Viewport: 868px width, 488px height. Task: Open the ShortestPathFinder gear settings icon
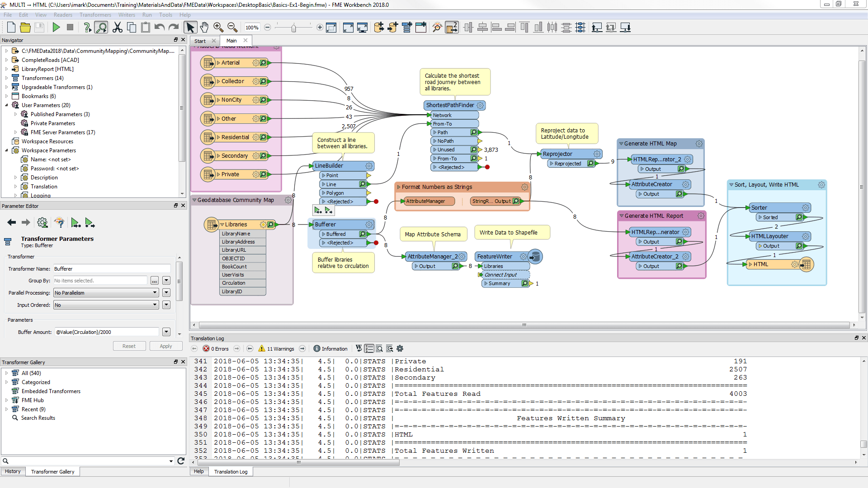(x=480, y=105)
